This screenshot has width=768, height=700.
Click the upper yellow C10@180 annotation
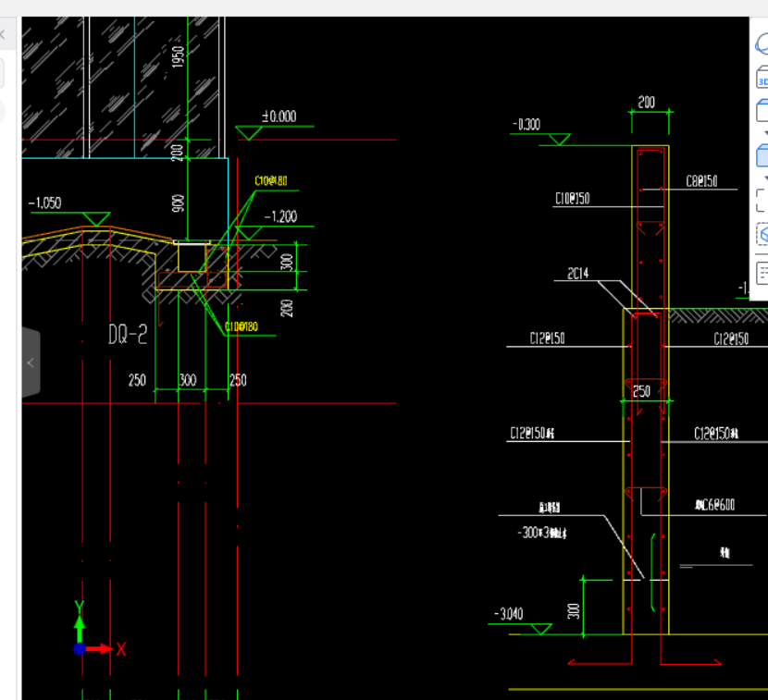271,180
